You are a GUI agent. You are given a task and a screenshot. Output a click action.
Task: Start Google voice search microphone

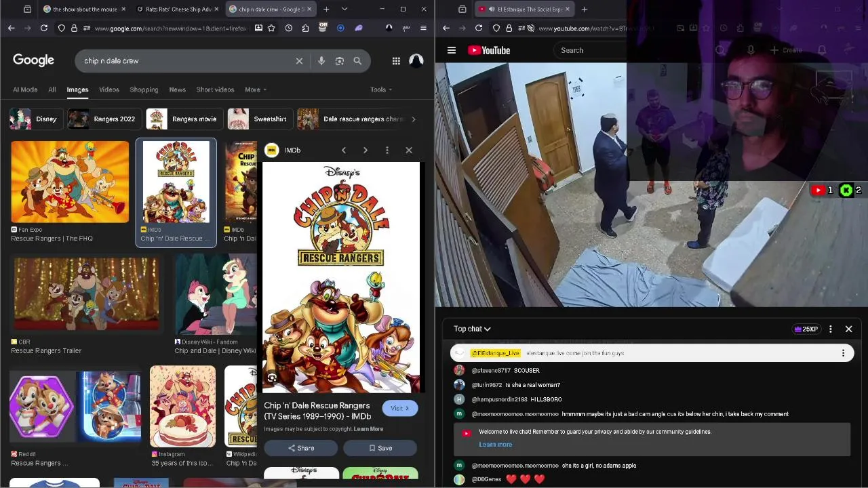(321, 61)
